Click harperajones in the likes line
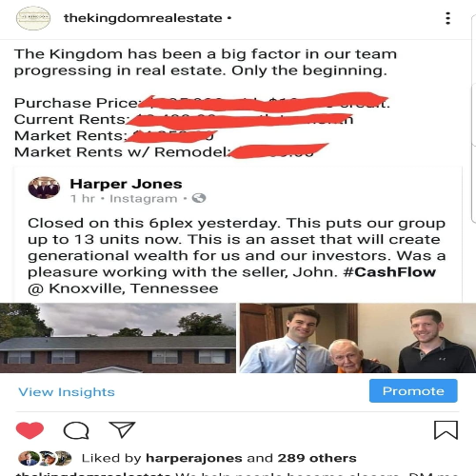The height and width of the screenshot is (476, 476). click(194, 458)
